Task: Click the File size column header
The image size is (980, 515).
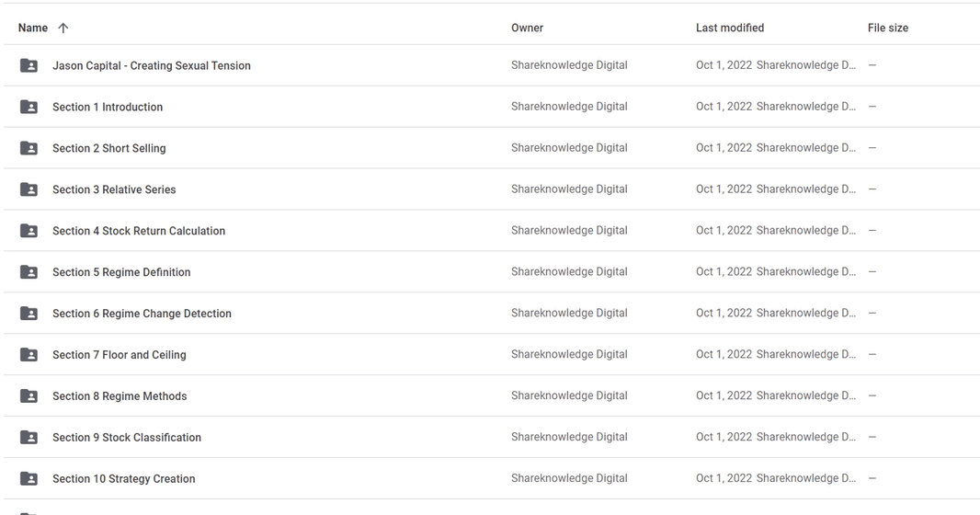Action: [x=888, y=29]
